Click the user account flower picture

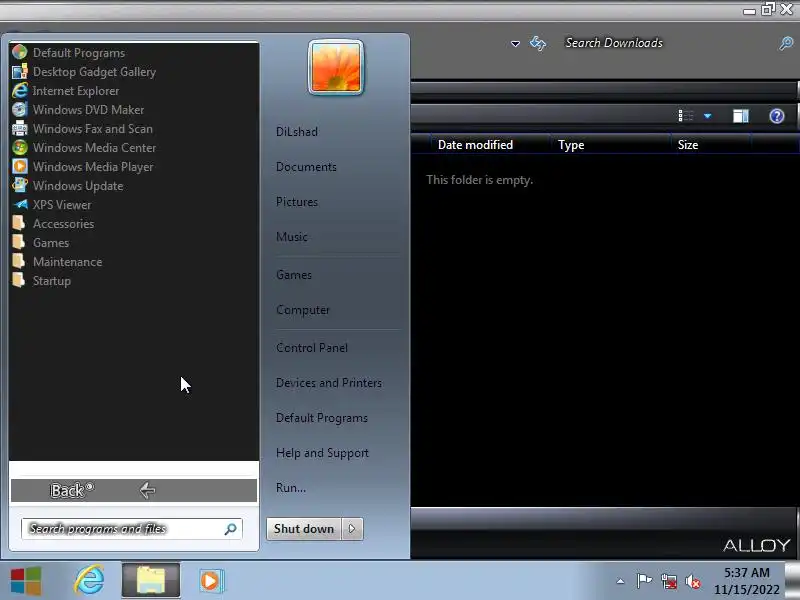(336, 67)
